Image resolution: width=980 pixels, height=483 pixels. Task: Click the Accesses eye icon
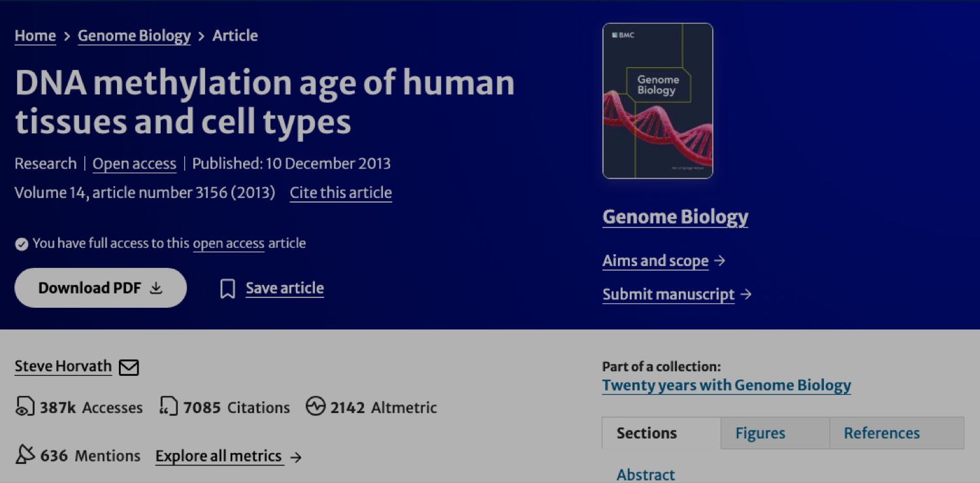(25, 407)
